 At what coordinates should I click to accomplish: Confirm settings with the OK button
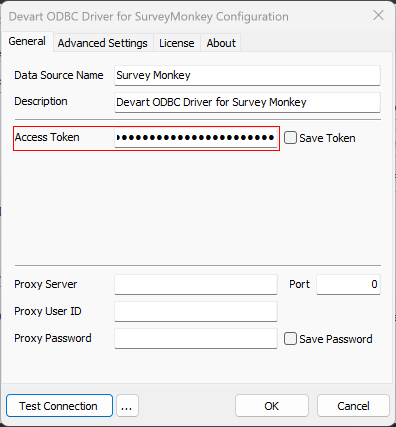(x=272, y=406)
